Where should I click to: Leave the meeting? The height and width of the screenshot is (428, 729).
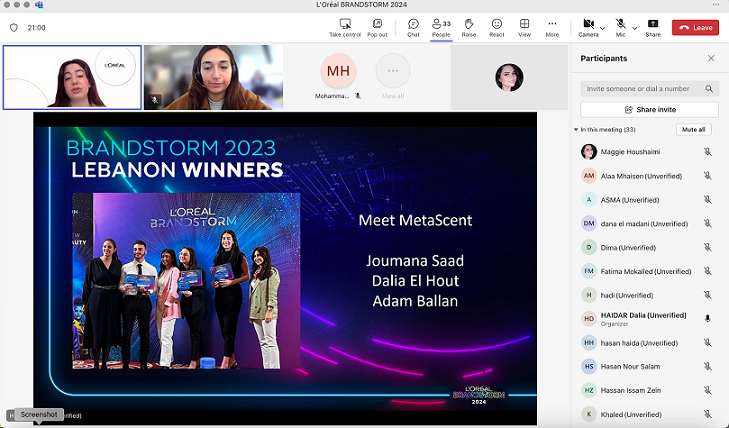[695, 27]
